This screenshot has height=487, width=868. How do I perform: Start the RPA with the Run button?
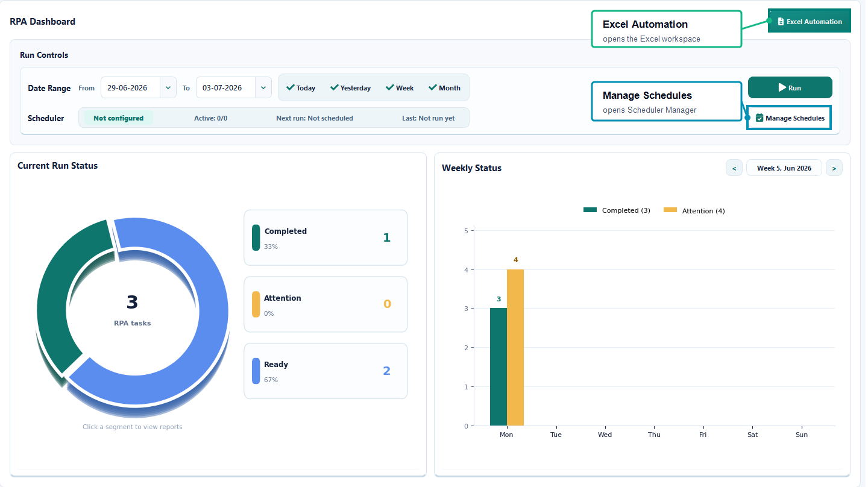[x=790, y=87]
